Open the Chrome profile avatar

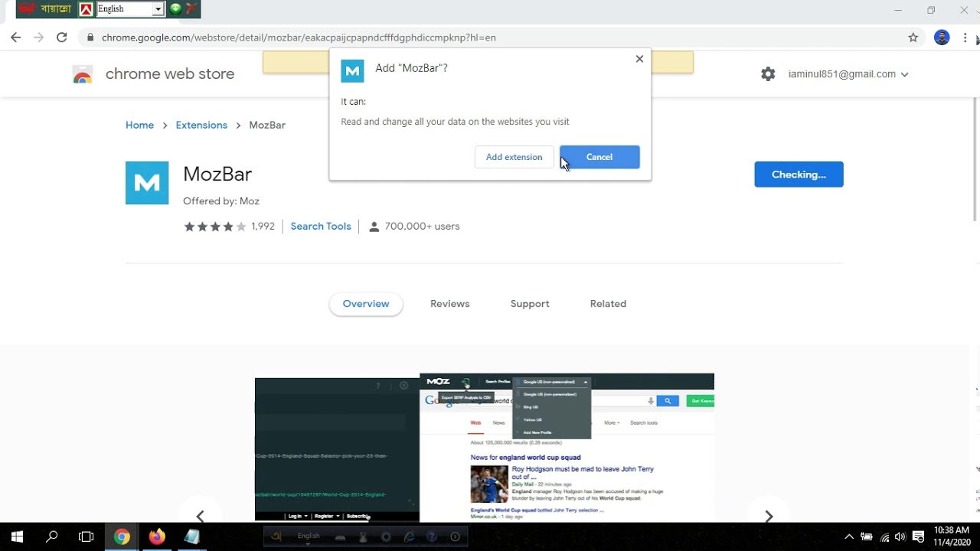point(942,37)
